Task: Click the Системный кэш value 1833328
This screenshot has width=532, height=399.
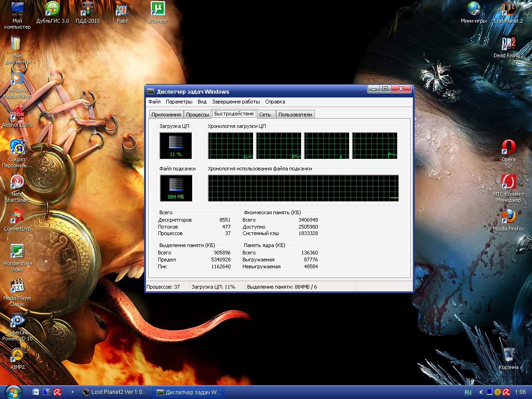Action: click(x=308, y=233)
